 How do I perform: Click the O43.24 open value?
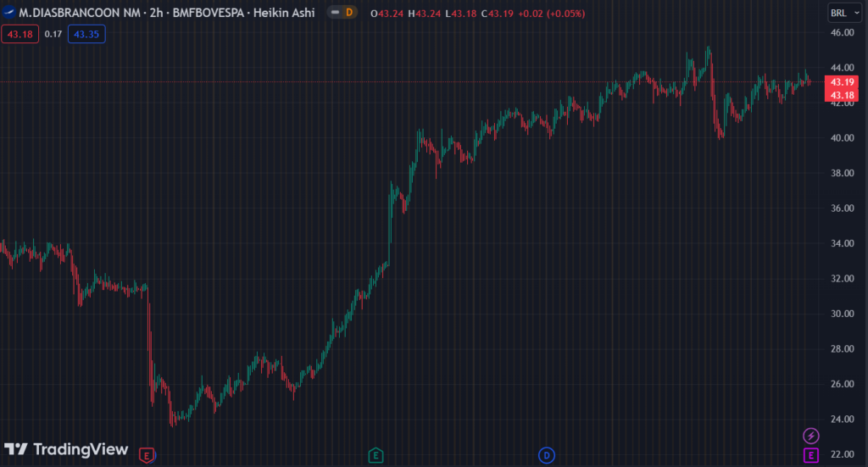[387, 14]
